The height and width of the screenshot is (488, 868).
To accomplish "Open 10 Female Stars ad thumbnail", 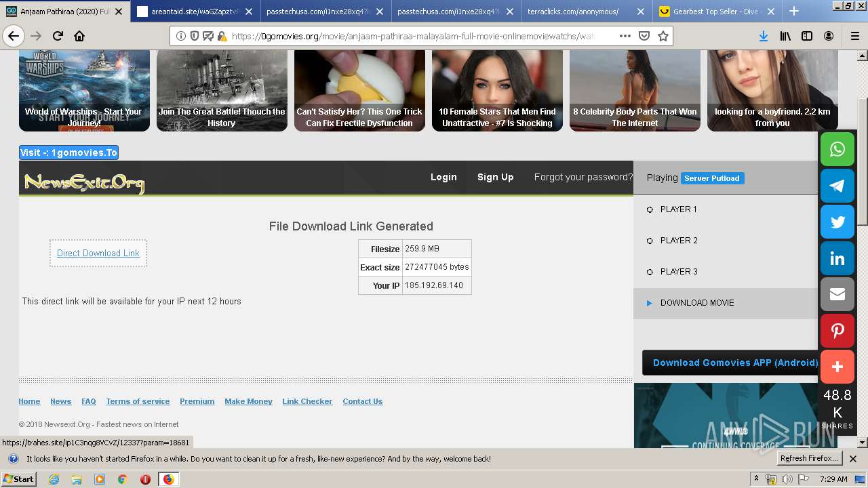I will (497, 90).
